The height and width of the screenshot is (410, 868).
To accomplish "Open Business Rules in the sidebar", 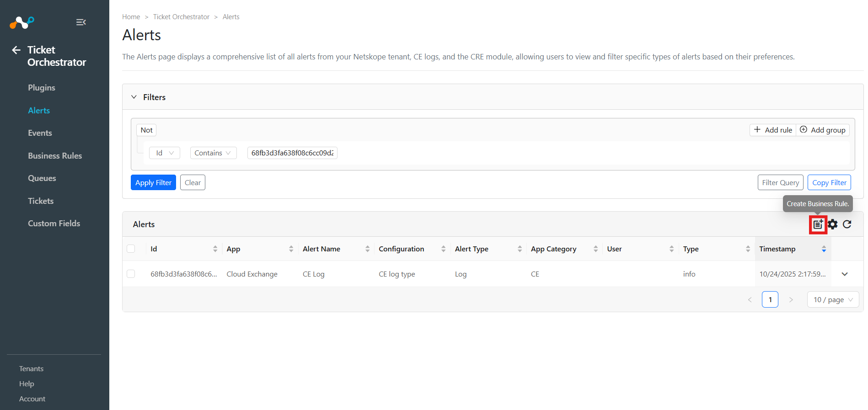I will point(55,156).
